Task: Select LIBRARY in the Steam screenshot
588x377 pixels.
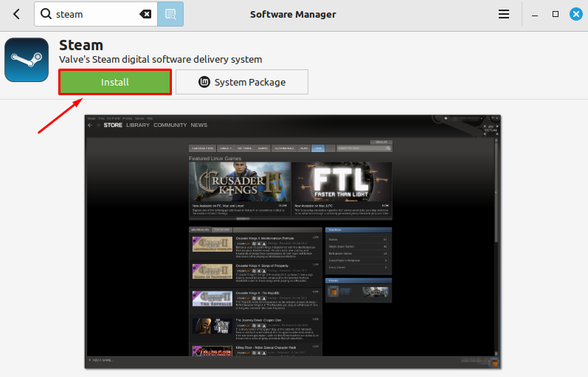Action: [x=138, y=125]
